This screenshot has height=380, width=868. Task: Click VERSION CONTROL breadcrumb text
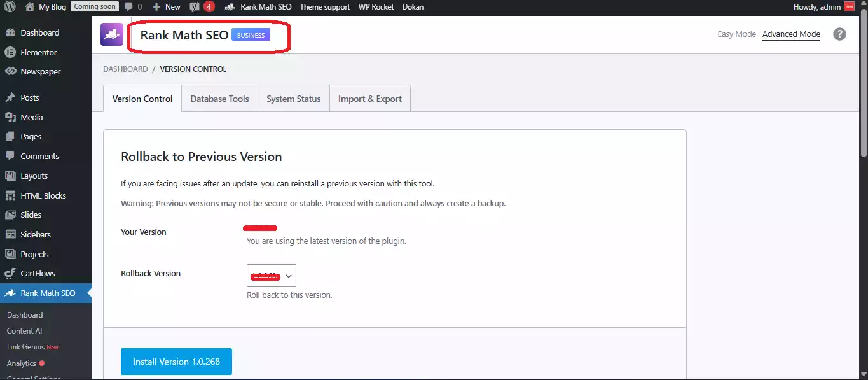point(193,69)
